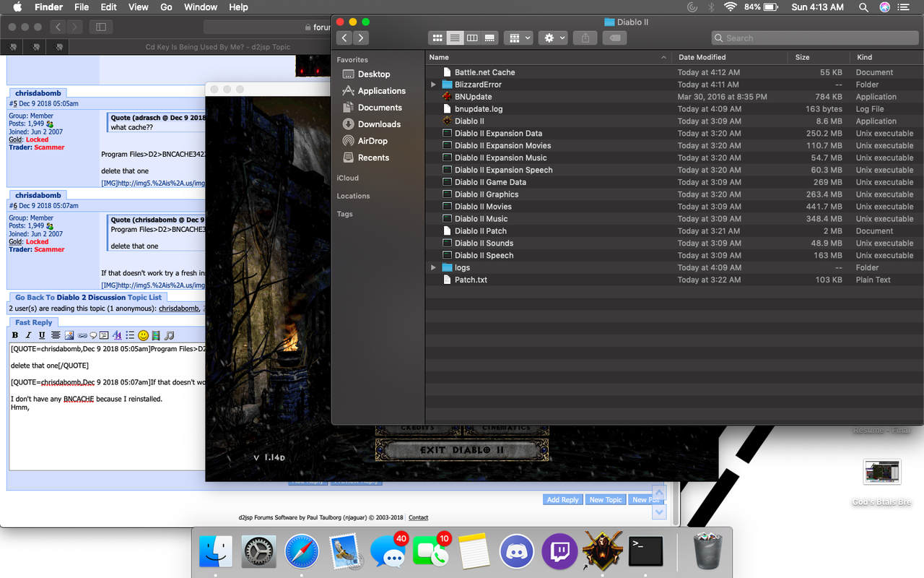Go back in Finder window
This screenshot has height=578, width=924.
coord(344,38)
